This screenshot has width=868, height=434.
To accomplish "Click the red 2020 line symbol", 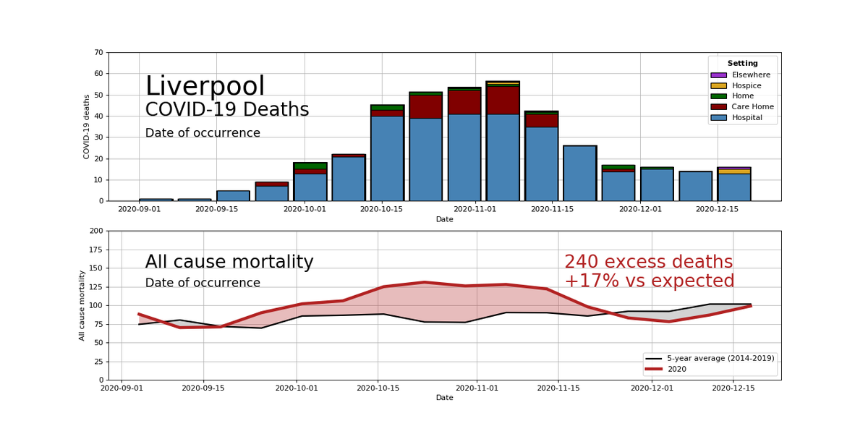I will (x=655, y=367).
